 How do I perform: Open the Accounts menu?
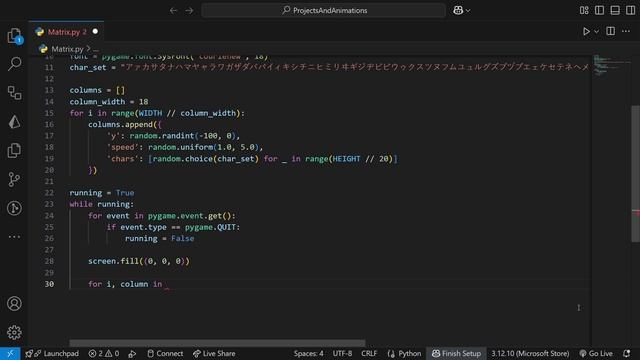(14, 304)
